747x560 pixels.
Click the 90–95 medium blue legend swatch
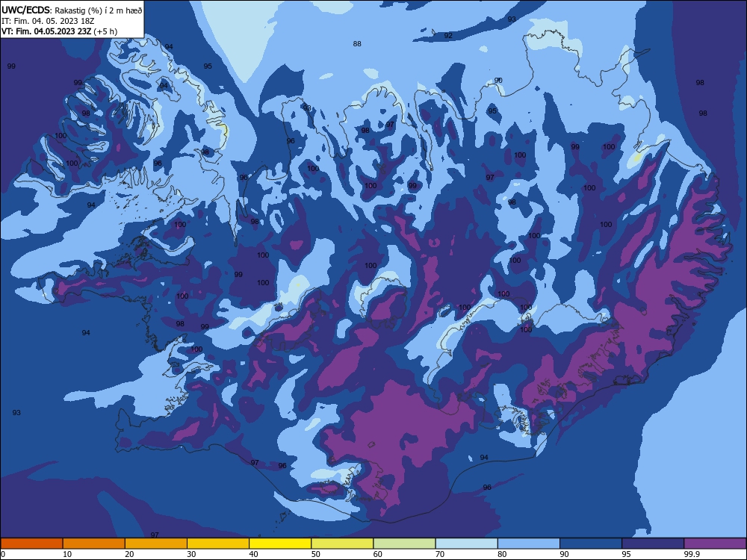pyautogui.click(x=591, y=544)
